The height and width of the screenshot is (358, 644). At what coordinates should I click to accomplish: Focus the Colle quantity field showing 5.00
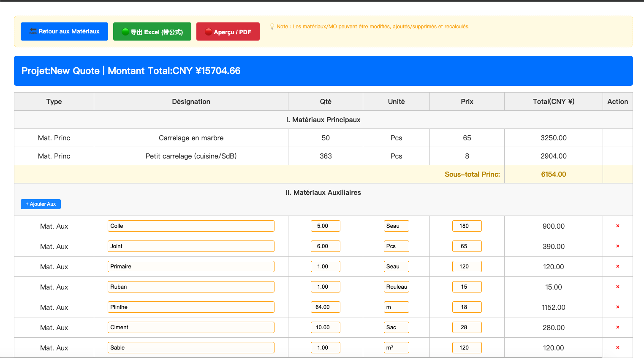click(x=326, y=226)
